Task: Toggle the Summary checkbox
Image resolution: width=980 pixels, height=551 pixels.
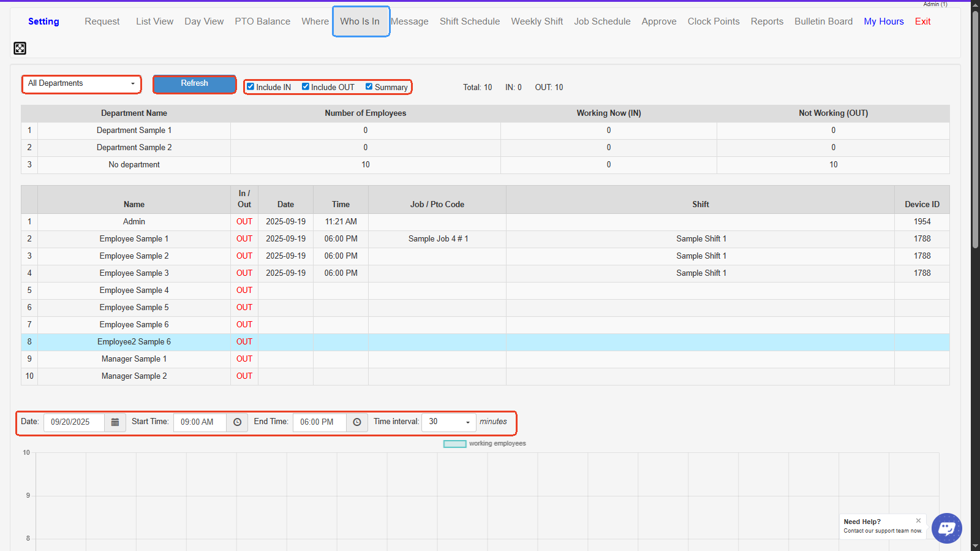Action: [x=369, y=87]
